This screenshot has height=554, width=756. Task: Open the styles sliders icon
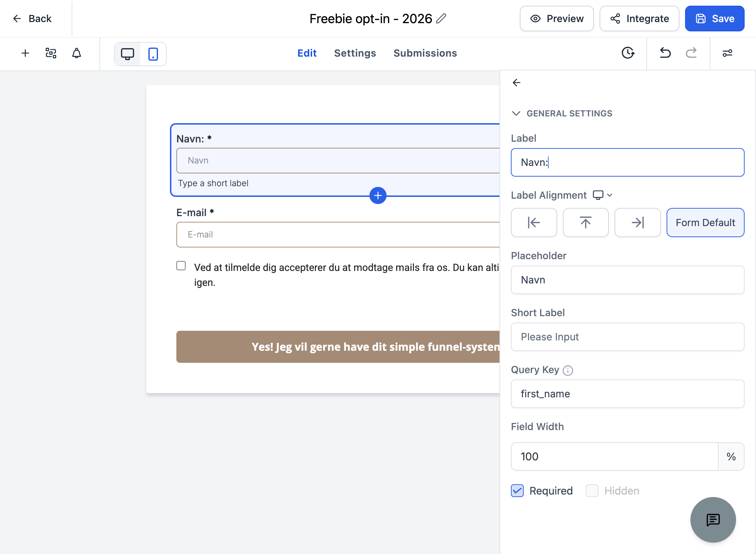(x=727, y=53)
